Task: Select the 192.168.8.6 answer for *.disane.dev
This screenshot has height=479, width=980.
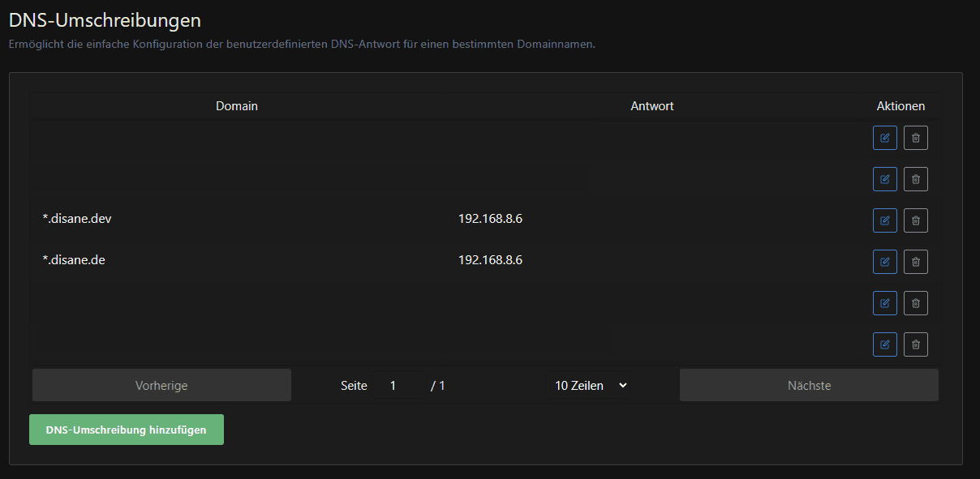Action: [491, 218]
